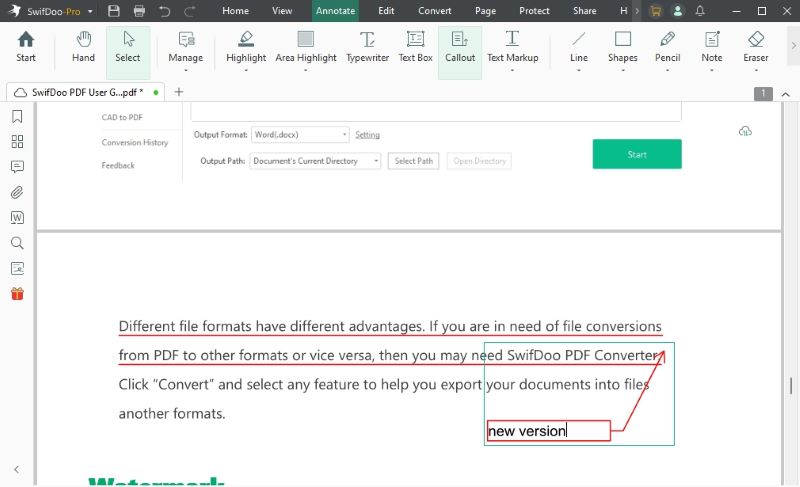The height and width of the screenshot is (487, 800).
Task: Add a new tab with plus
Action: point(179,92)
